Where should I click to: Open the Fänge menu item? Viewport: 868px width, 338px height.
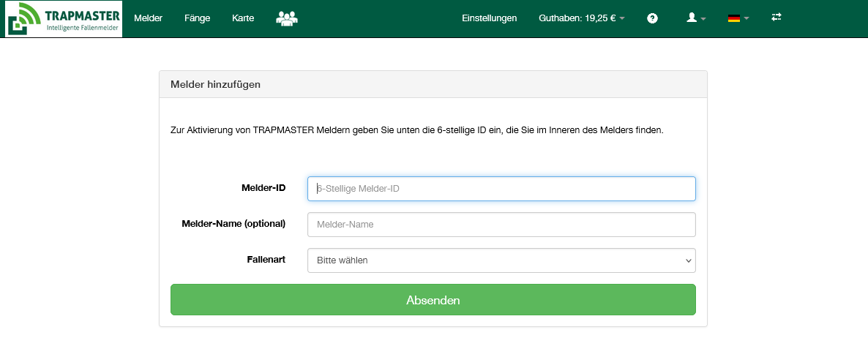tap(197, 18)
